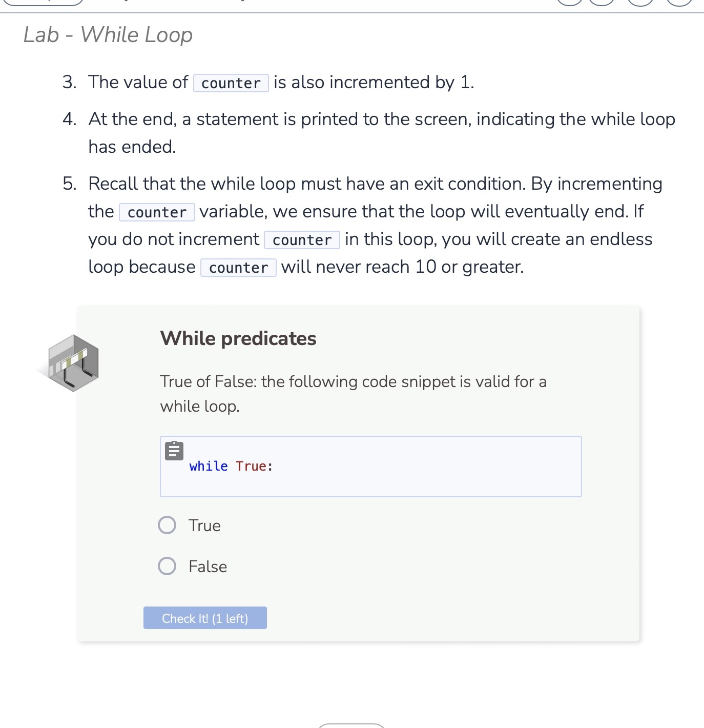Screen dimensions: 704x728
Task: Click the While predicates section title
Action: click(x=238, y=338)
